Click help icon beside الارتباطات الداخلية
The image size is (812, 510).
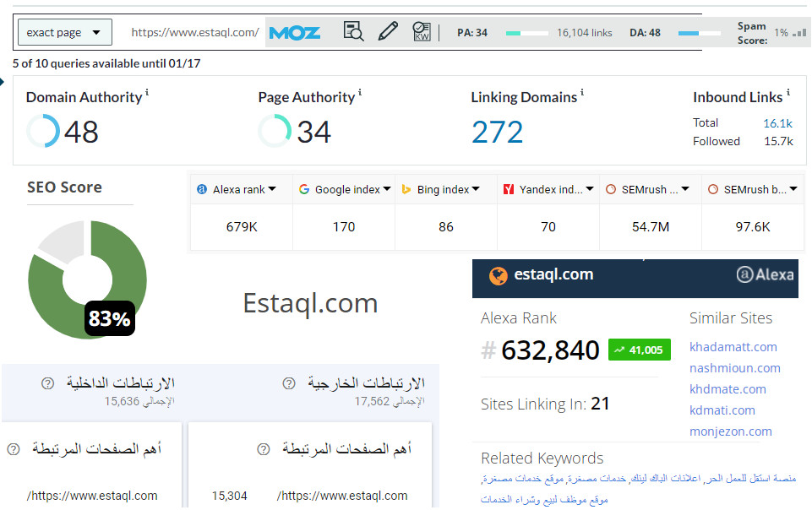pyautogui.click(x=47, y=384)
